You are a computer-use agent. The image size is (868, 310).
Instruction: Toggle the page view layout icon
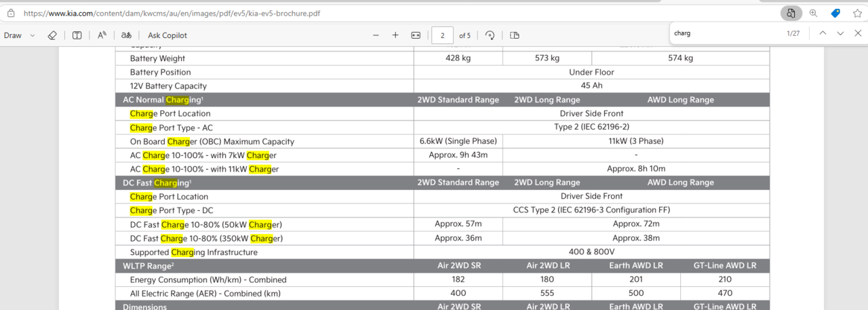coord(515,35)
